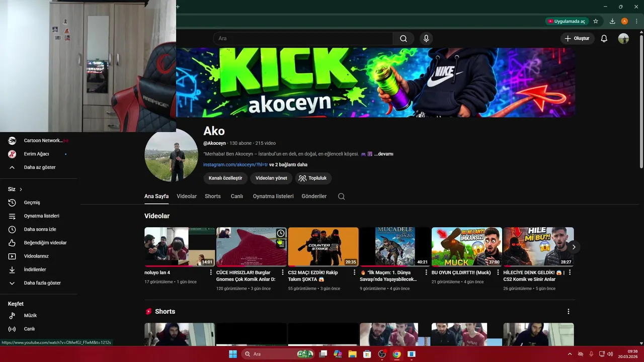This screenshot has width=644, height=362.
Task: Open taskbar volume control
Action: point(610,354)
